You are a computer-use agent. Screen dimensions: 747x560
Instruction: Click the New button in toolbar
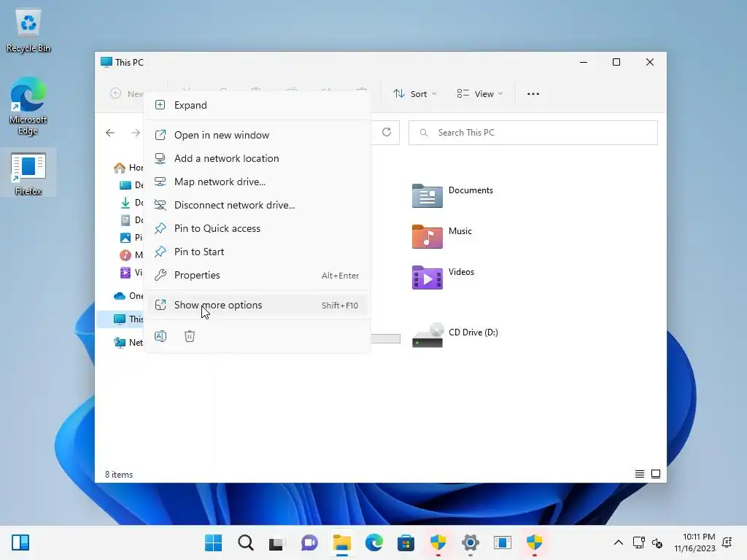[127, 94]
